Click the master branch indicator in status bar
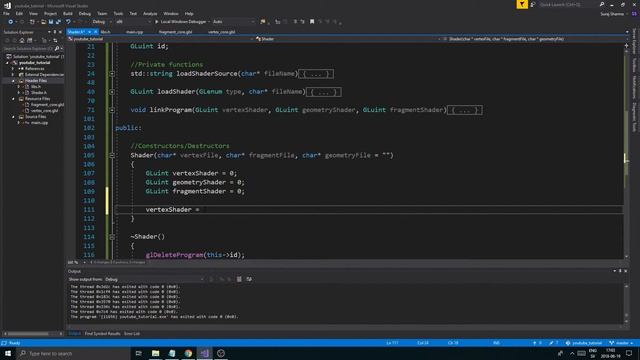The image size is (640, 360). (621, 343)
